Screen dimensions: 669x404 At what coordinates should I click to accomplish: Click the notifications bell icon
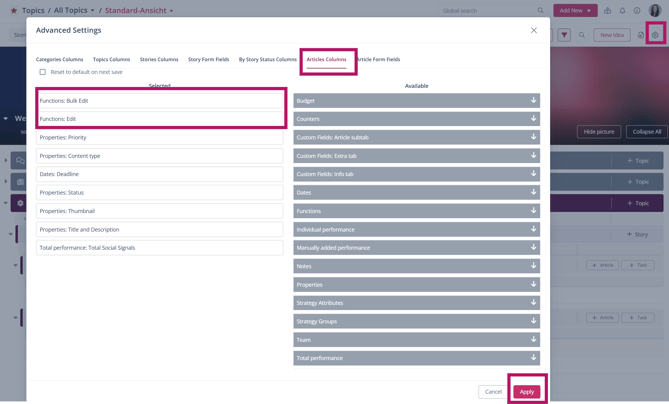click(622, 11)
